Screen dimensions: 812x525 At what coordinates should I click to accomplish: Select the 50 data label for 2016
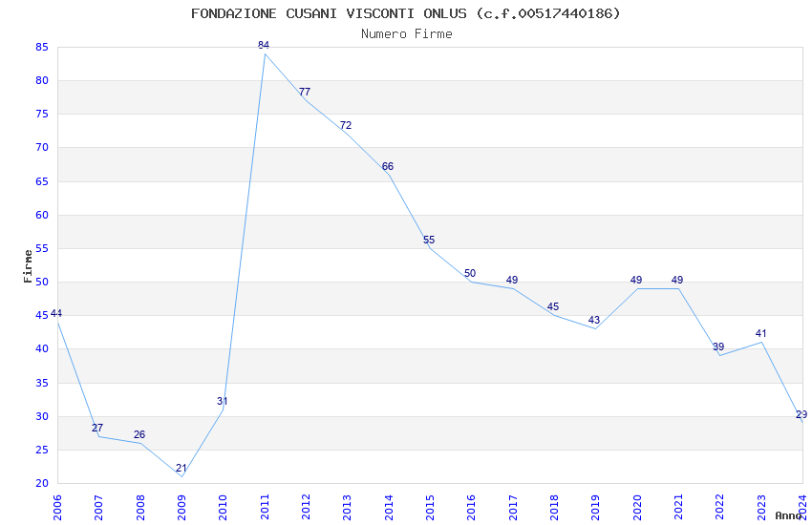[x=470, y=273]
